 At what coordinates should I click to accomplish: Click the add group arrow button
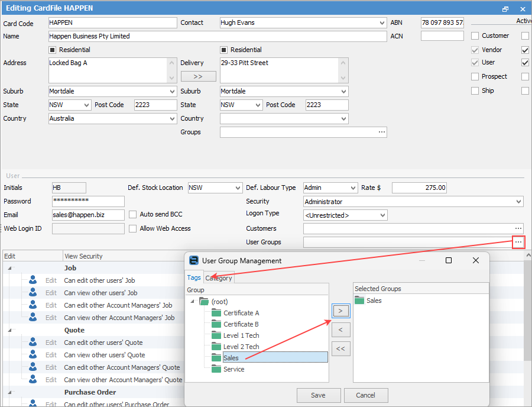tap(340, 311)
